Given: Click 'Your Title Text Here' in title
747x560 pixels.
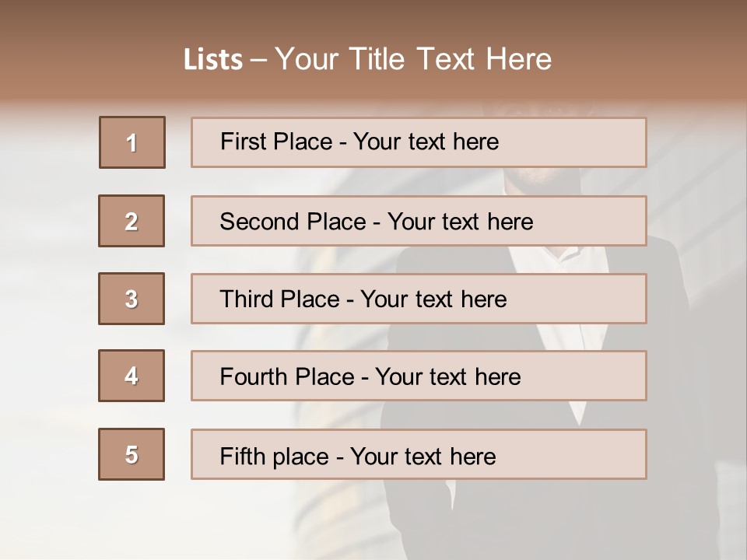Looking at the screenshot, I should pos(413,60).
